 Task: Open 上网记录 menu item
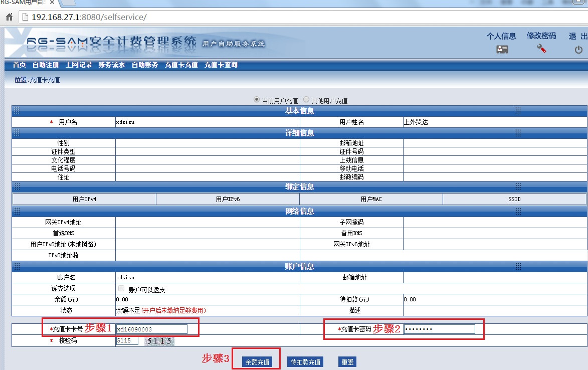point(79,65)
